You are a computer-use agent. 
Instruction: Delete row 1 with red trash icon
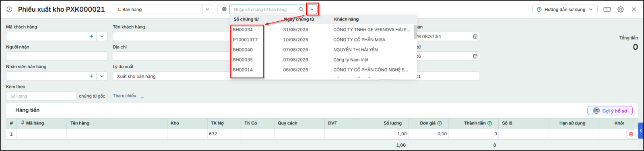pyautogui.click(x=631, y=134)
